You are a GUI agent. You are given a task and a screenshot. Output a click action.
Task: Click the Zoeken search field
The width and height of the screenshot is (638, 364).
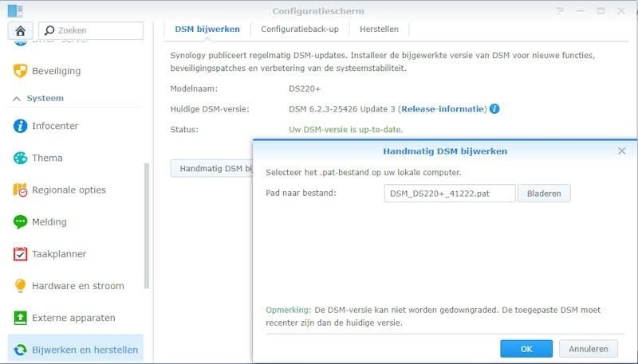(91, 30)
